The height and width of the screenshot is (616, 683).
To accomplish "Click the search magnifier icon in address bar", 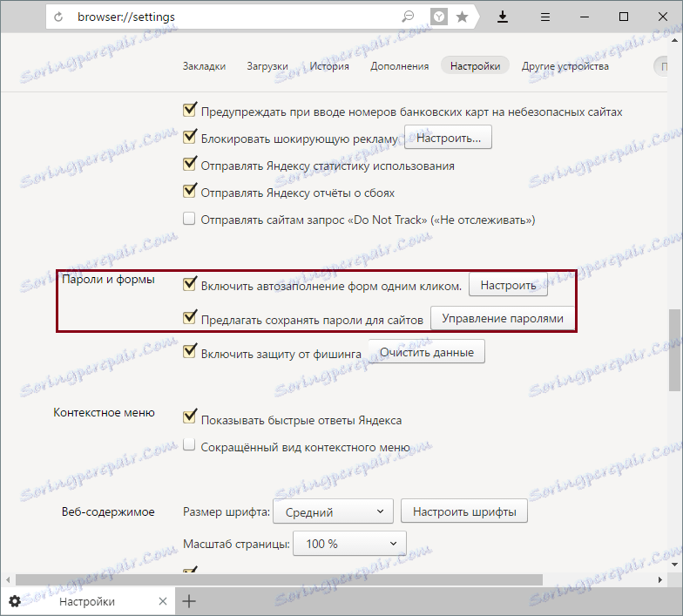I will click(408, 17).
